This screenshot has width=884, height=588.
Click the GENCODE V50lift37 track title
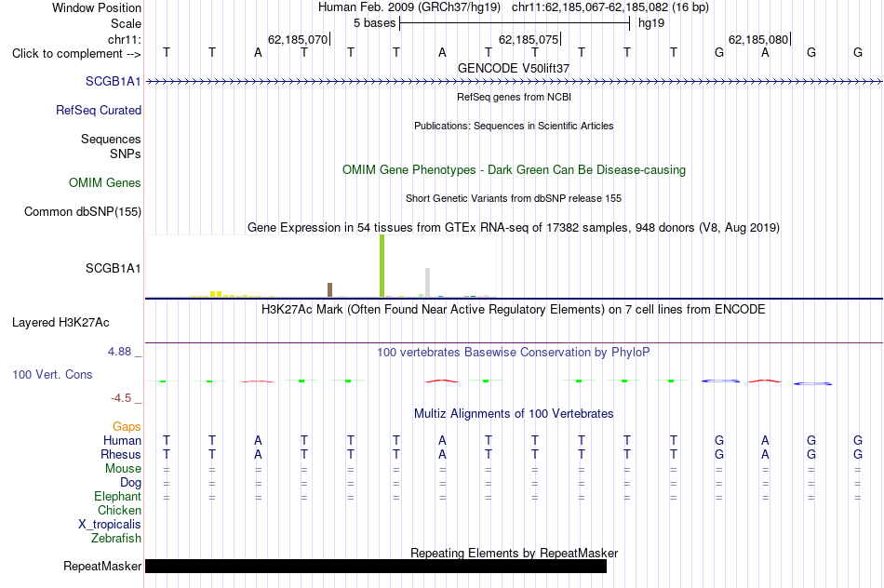pos(514,68)
